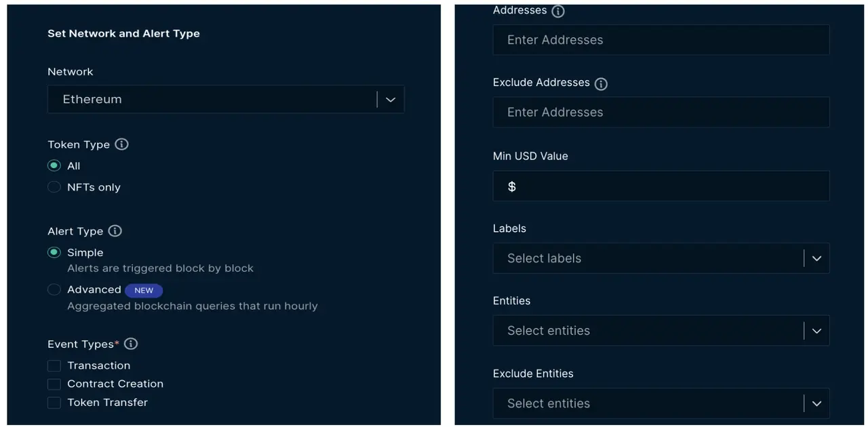Click the Addresses info icon

[557, 10]
